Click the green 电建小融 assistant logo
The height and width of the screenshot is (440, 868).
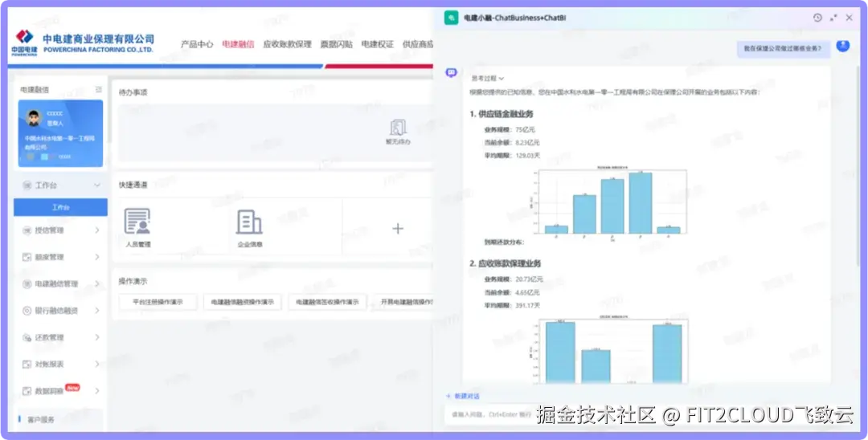click(452, 18)
